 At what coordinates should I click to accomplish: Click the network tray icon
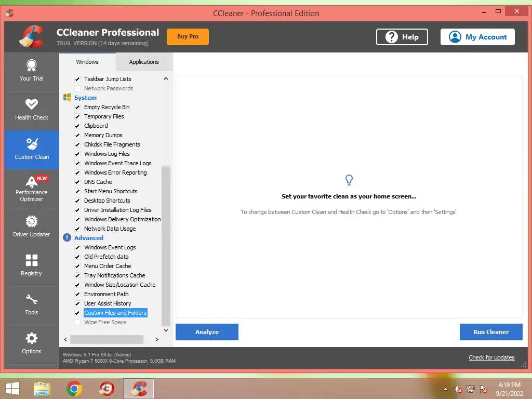point(470,389)
